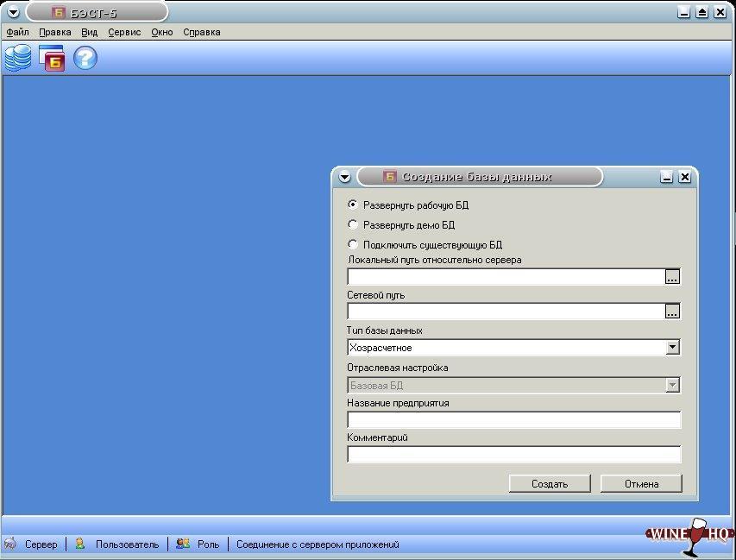Click the User icon in status bar
Image resolution: width=736 pixels, height=560 pixels.
click(80, 544)
